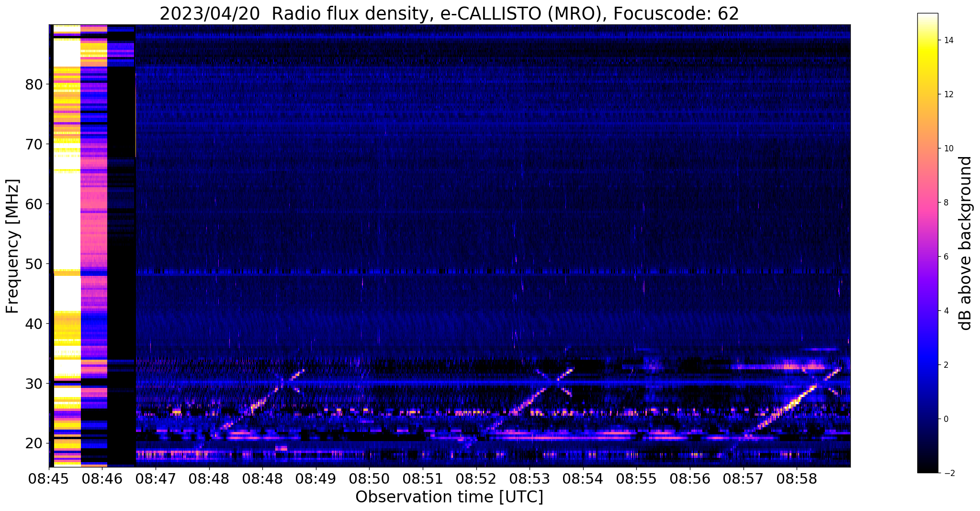Click the 8 tick on the colorbar

[x=946, y=203]
